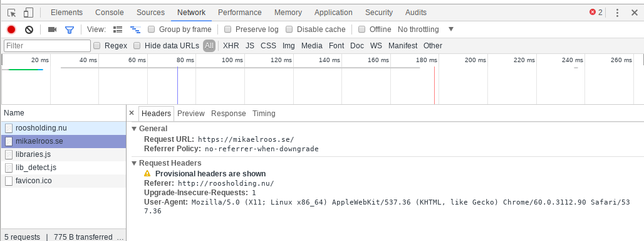
Task: Select the lib_detect.js request row
Action: pos(64,168)
